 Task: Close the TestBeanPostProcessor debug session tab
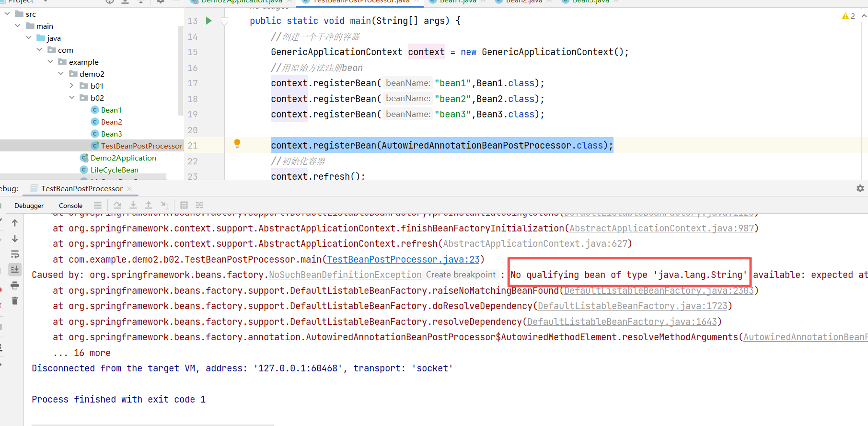[x=129, y=189]
